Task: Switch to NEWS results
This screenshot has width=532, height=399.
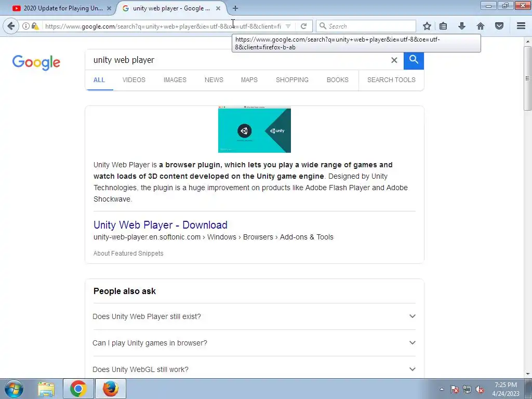Action: click(214, 80)
